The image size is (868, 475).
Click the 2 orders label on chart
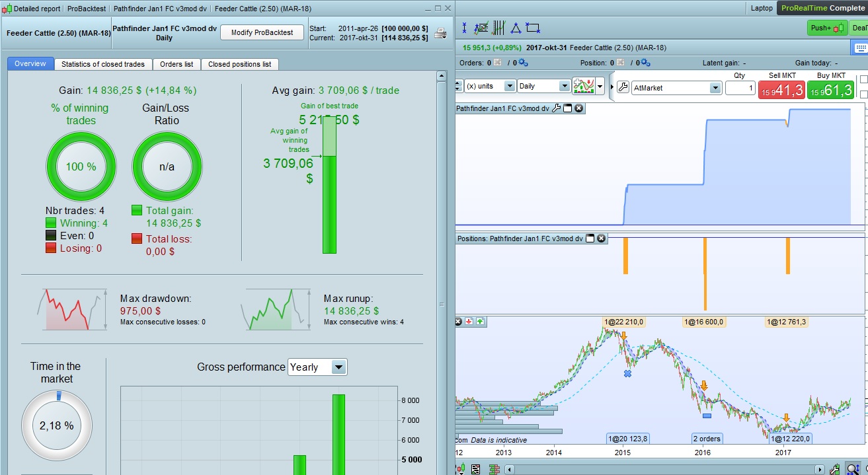pos(707,439)
